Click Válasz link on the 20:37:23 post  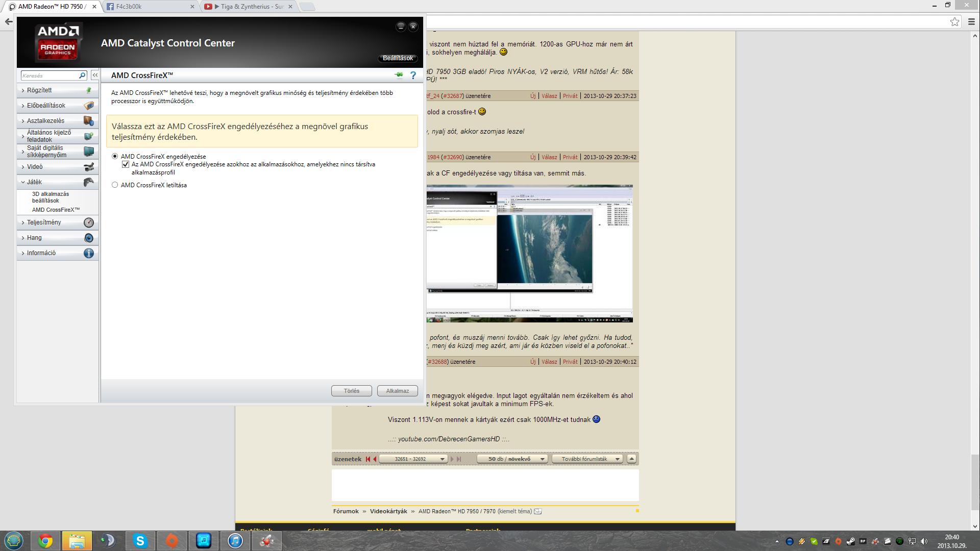(549, 96)
